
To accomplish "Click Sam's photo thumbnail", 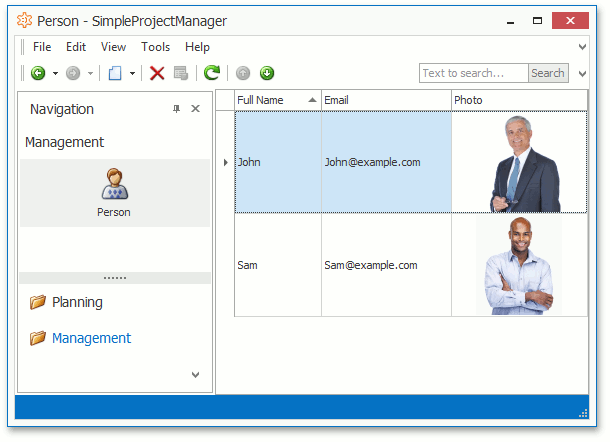I will pyautogui.click(x=518, y=265).
